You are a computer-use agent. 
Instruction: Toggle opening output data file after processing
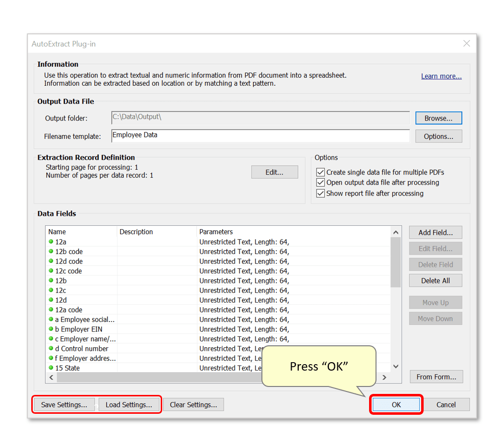[320, 182]
